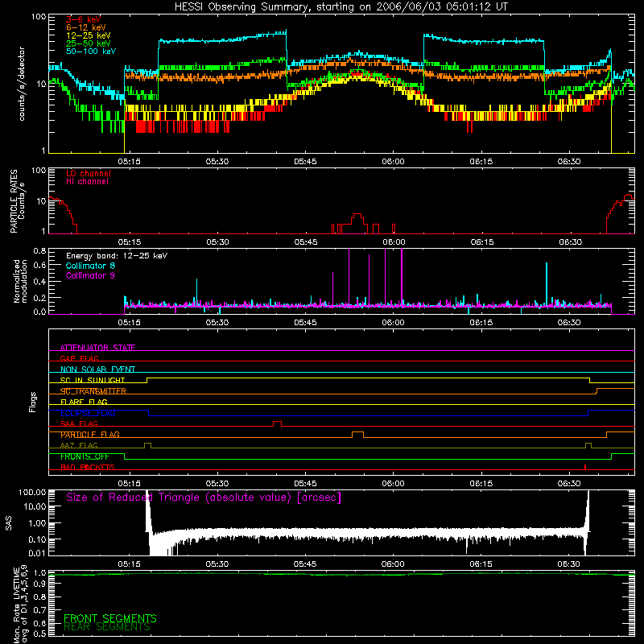Click the GAP_FLAG label

(x=79, y=358)
